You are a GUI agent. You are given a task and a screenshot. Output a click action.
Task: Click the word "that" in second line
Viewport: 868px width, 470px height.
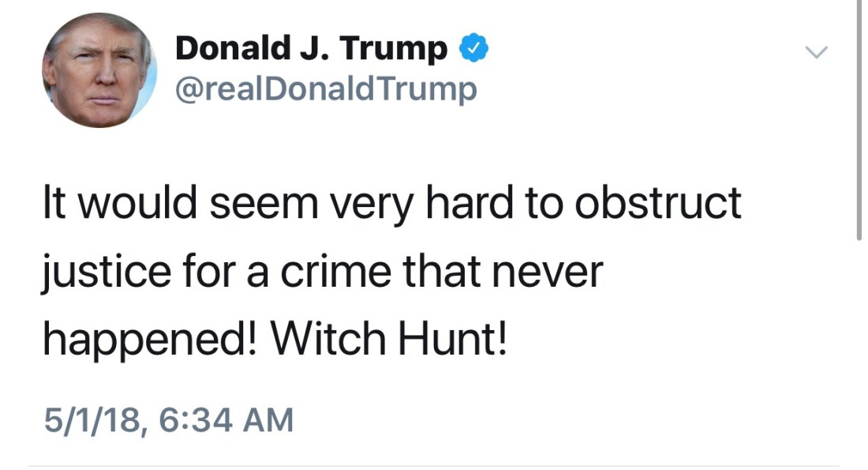tap(442, 271)
